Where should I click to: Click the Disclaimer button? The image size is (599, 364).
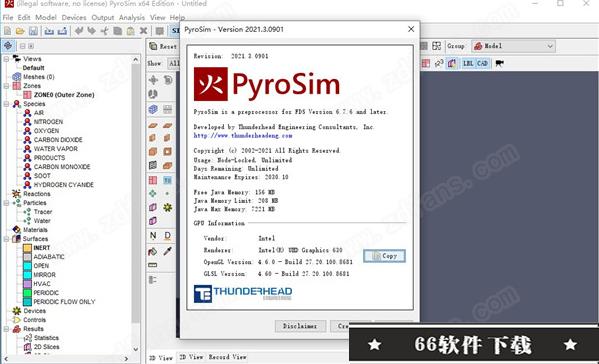(x=300, y=326)
